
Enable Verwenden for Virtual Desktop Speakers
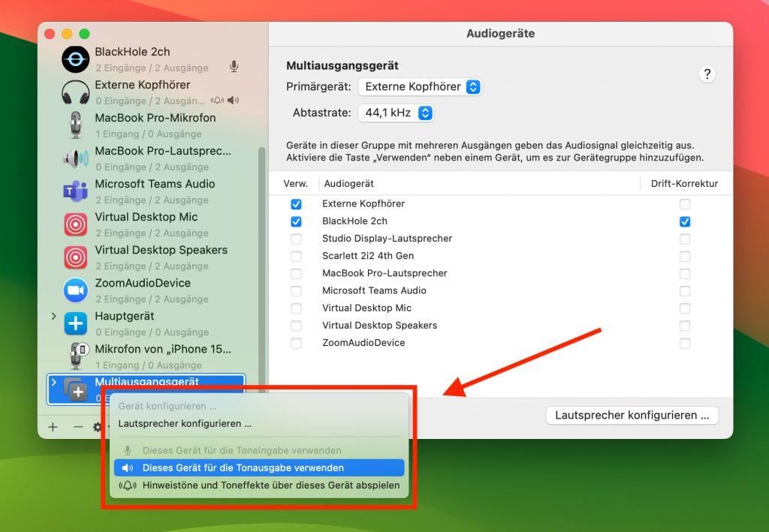(x=296, y=326)
